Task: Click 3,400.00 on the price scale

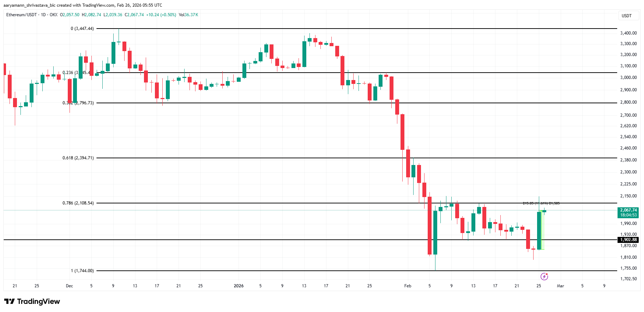Action: [628, 33]
